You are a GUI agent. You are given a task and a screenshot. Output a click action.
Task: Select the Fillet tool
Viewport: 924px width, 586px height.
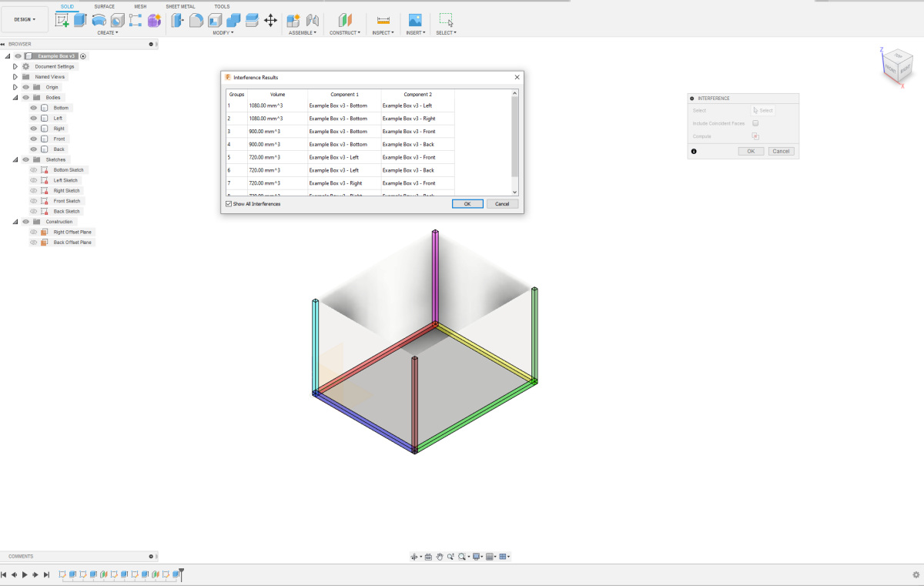[196, 21]
